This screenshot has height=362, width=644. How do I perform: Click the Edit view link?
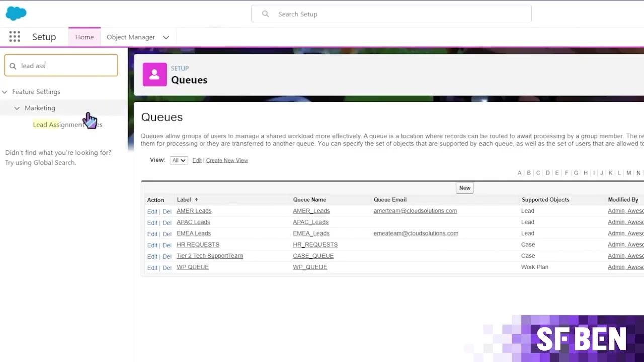pos(197,160)
